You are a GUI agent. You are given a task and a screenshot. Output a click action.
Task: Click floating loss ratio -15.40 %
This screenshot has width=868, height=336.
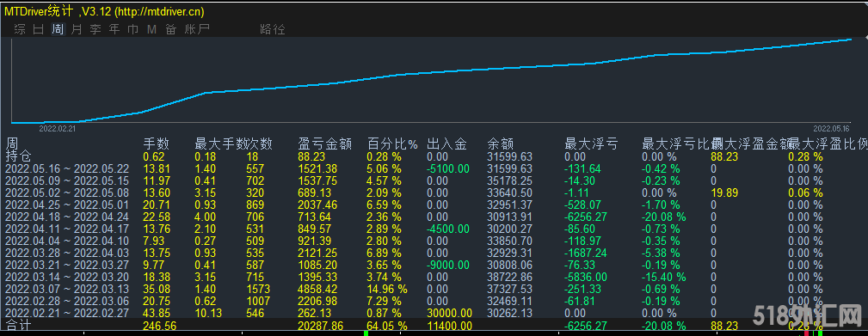tap(664, 277)
